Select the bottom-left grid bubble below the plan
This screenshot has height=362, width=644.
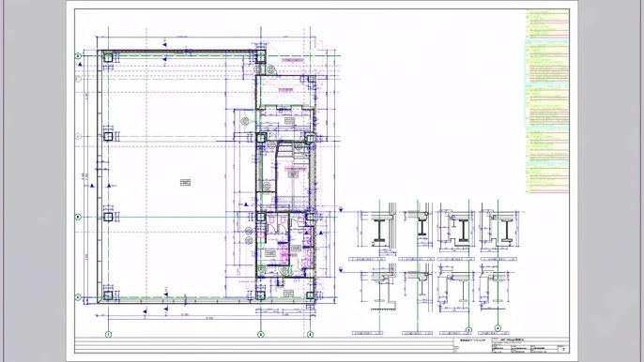109,335
